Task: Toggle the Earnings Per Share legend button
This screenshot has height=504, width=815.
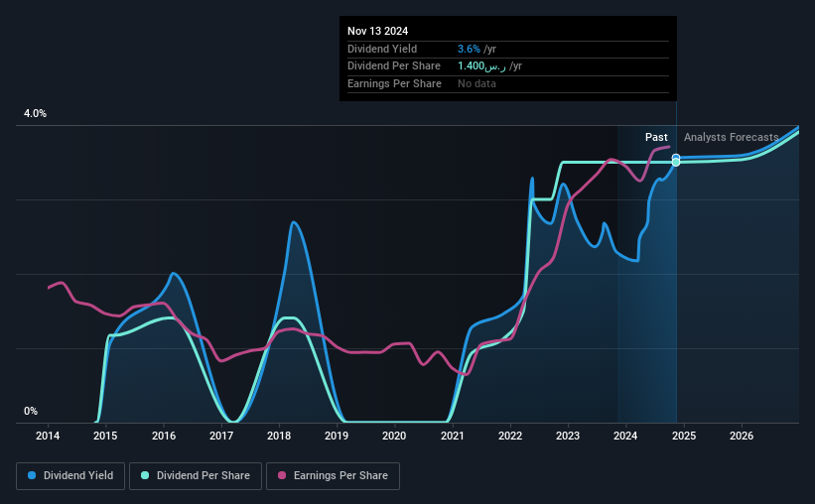Action: point(333,476)
